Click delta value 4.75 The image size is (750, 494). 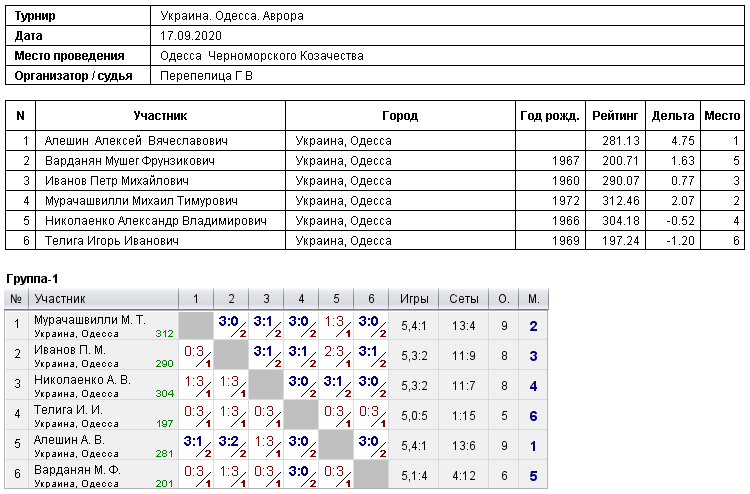point(683,141)
